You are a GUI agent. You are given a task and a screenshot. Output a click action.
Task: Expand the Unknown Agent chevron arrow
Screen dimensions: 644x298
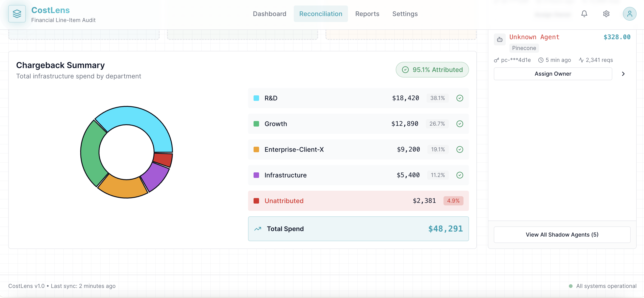point(623,74)
